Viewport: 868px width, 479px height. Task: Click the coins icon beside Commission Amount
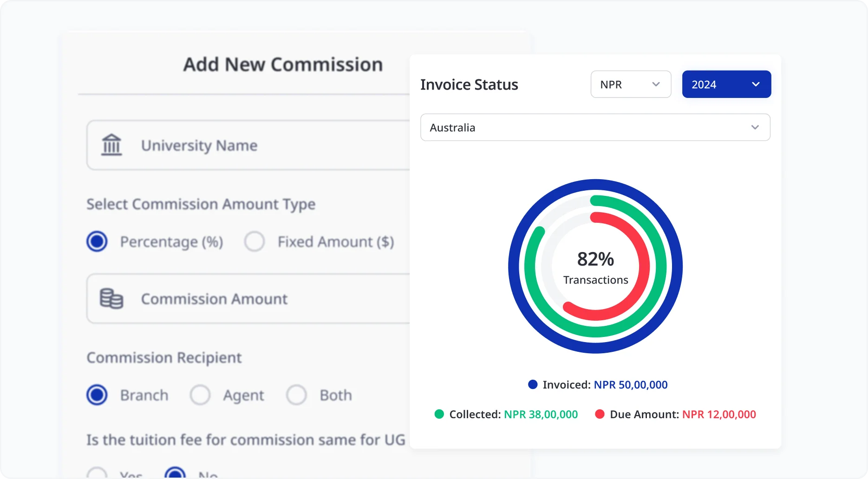(x=112, y=298)
